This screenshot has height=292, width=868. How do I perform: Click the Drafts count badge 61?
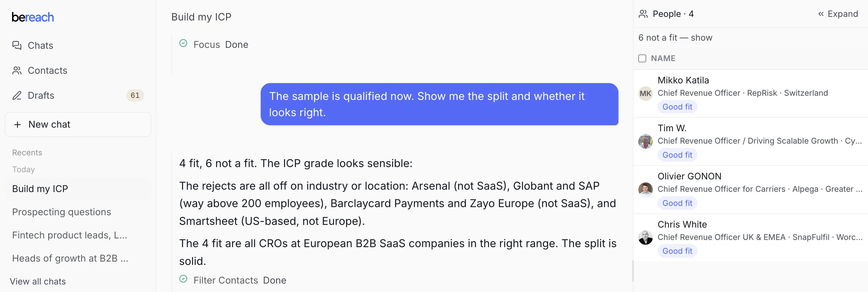(x=135, y=95)
